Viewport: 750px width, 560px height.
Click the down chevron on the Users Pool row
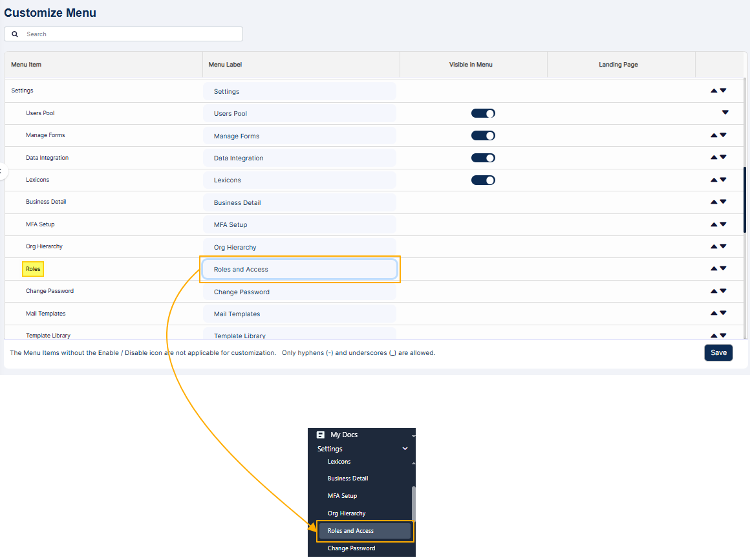pyautogui.click(x=724, y=113)
